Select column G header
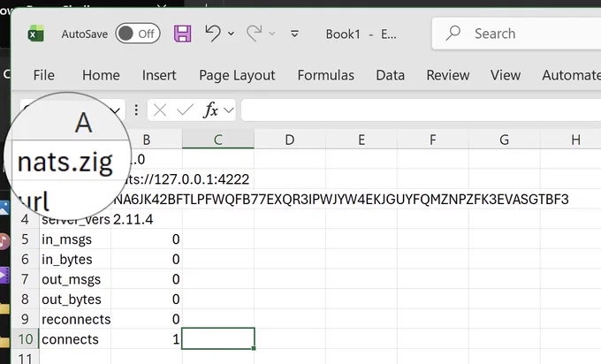This screenshot has width=601, height=364. 504,140
